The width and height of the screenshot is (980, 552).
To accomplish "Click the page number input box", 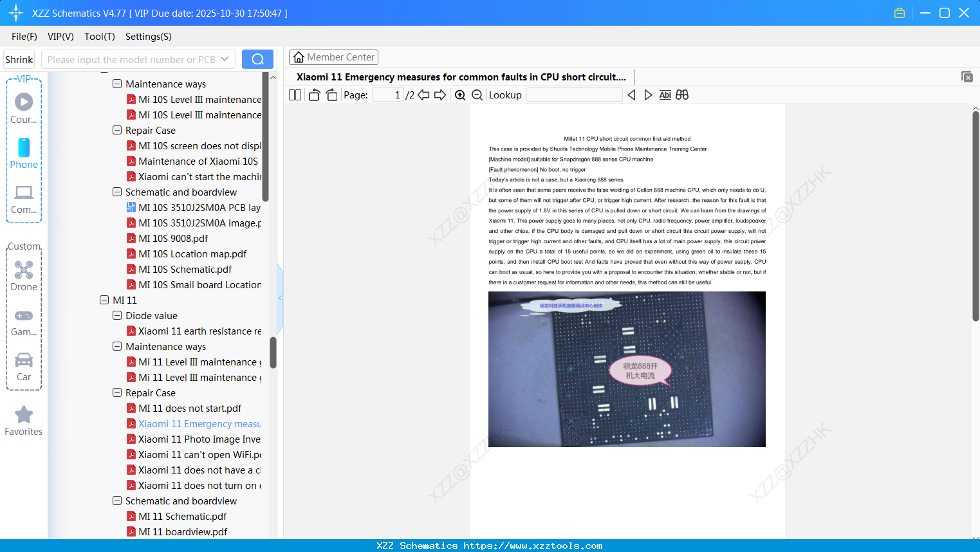I will [x=388, y=95].
